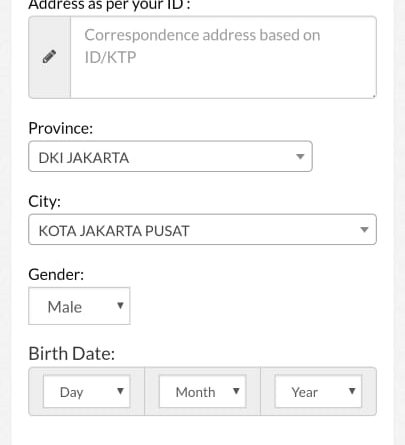Screen dimensions: 405x445
Task: Open the DKI JAKARTA province dropdown
Action: tap(170, 156)
